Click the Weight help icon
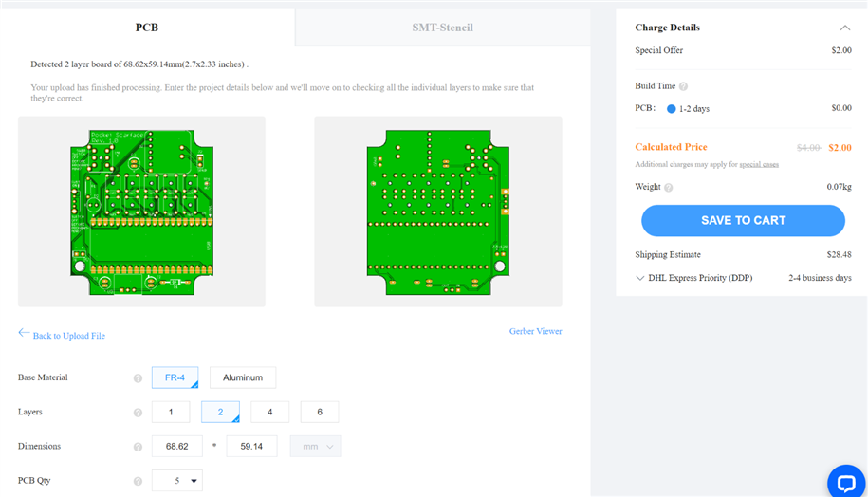Screen dimensions: 868x497 [669, 188]
